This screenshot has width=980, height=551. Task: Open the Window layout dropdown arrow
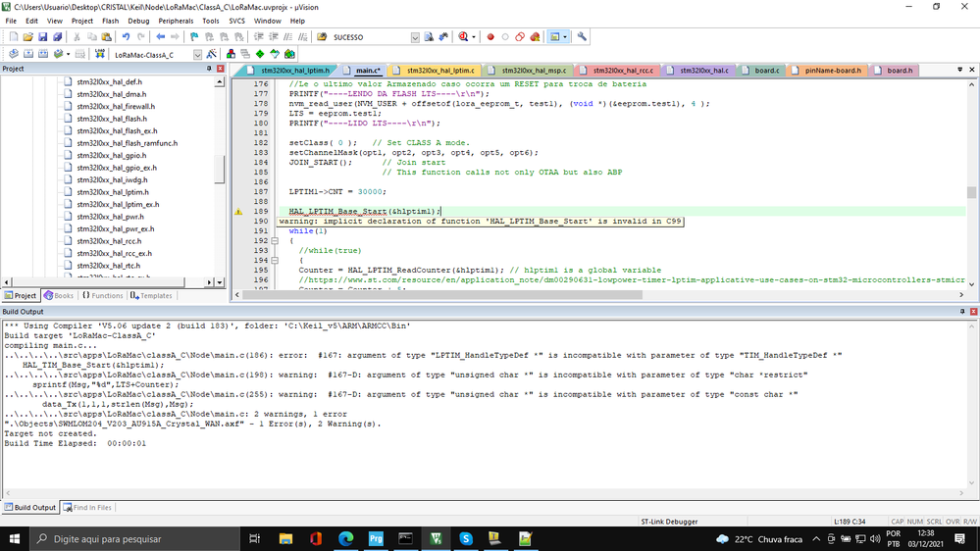pos(565,37)
